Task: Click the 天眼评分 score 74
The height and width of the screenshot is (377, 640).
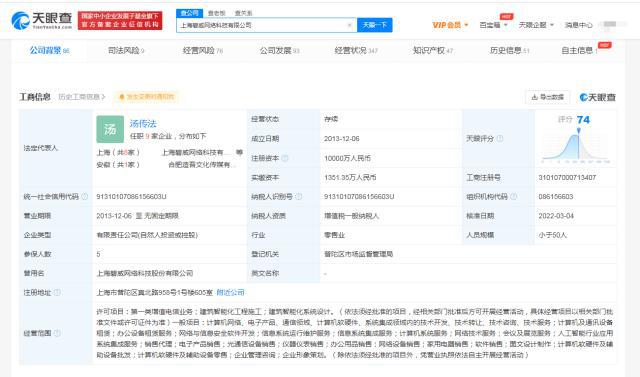Action: tap(583, 120)
